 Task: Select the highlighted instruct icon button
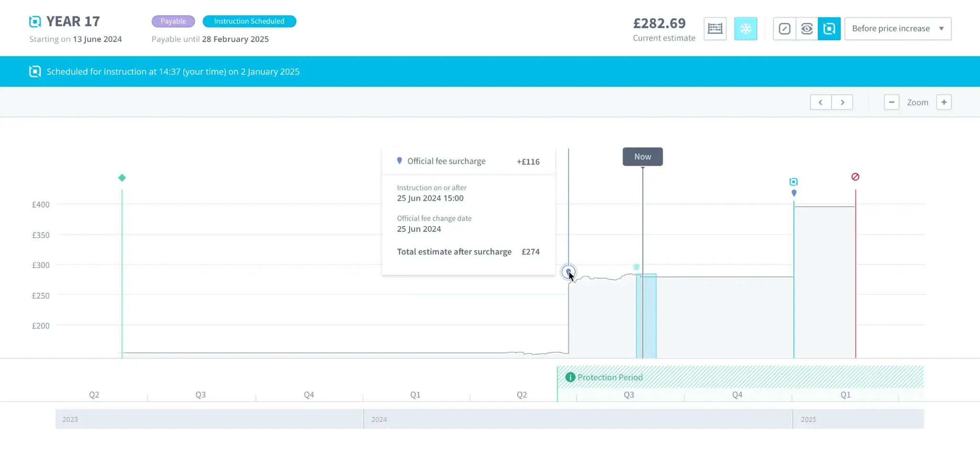coord(829,29)
